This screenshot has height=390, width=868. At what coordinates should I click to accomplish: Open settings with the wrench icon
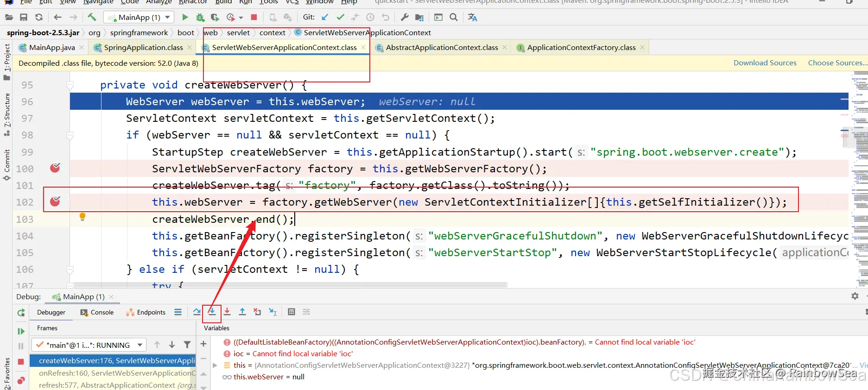[405, 18]
